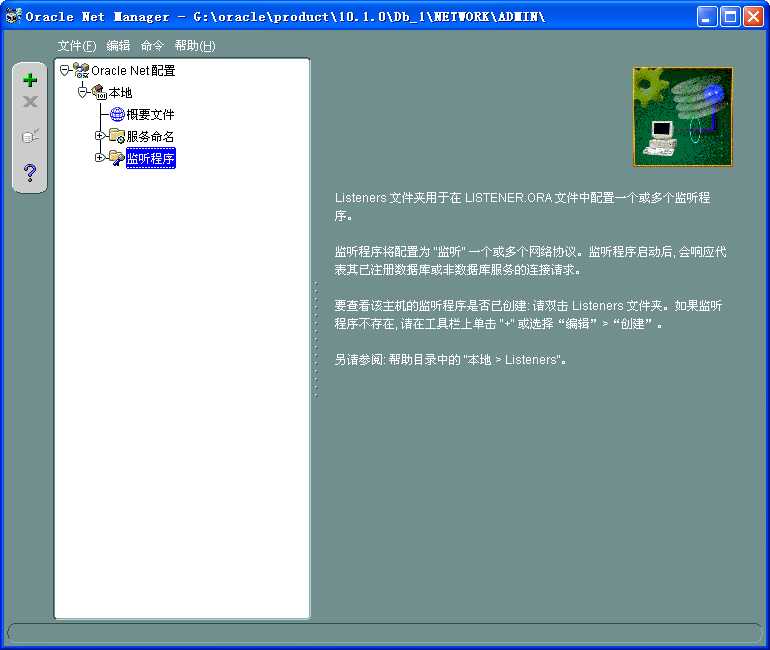Click the green plus create button
This screenshot has width=770, height=650.
30,80
